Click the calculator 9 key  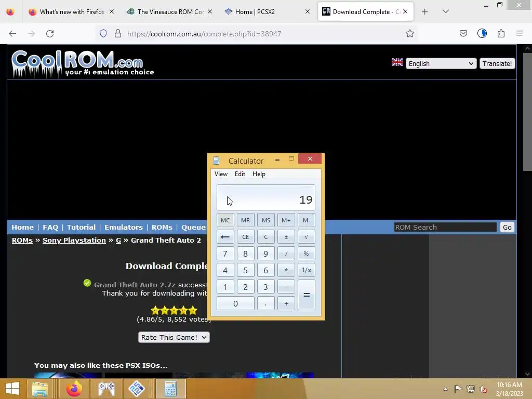pyautogui.click(x=266, y=254)
